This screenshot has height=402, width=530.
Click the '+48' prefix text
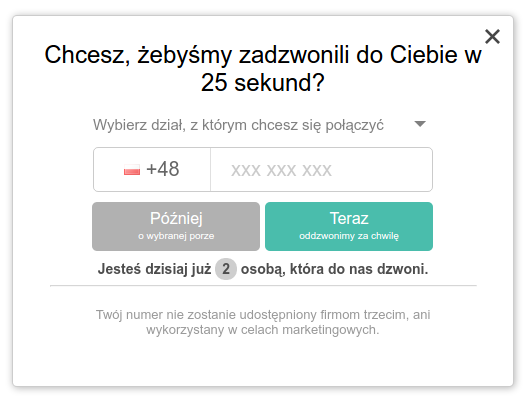click(x=163, y=169)
